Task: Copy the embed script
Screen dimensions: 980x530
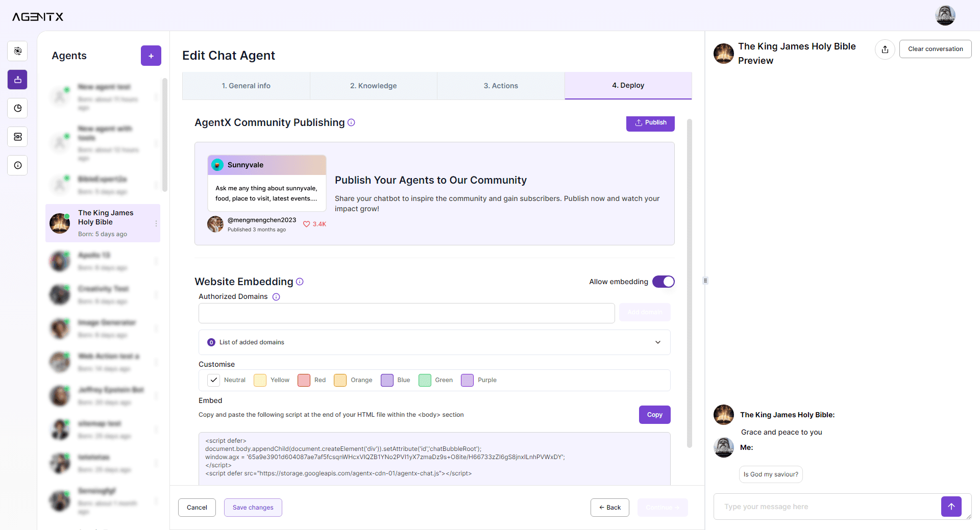Action: 654,415
